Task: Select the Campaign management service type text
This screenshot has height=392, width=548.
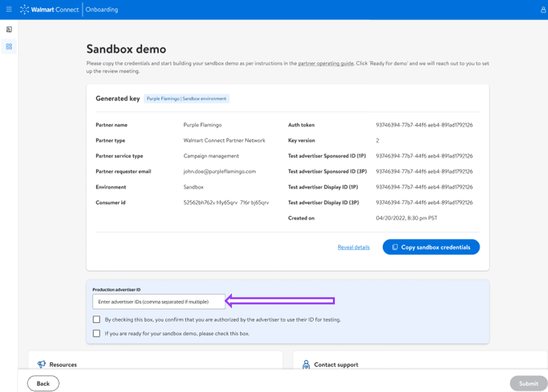Action: (211, 156)
